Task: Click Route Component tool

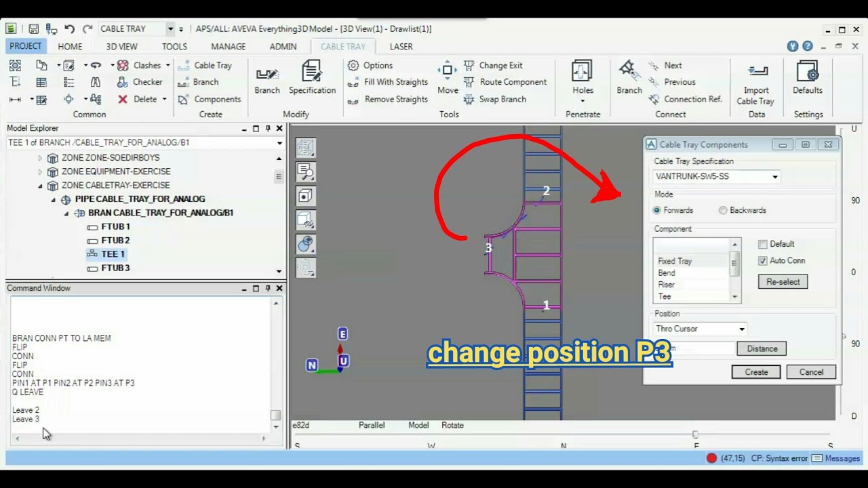Action: (x=505, y=82)
